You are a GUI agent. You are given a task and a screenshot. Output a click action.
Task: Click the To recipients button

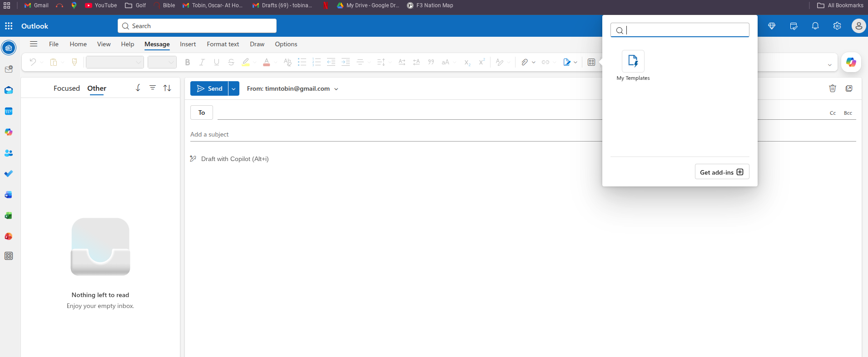pyautogui.click(x=202, y=112)
